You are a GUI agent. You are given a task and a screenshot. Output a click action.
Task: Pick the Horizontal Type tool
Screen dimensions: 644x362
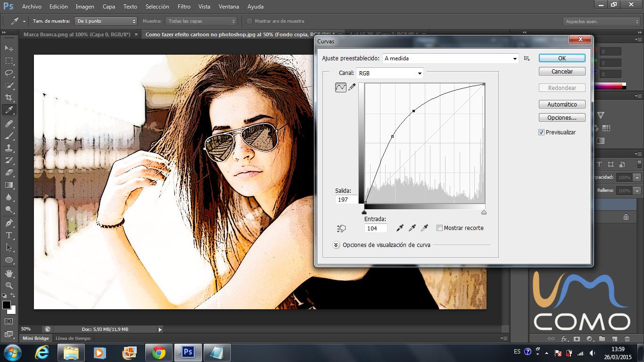[x=9, y=235]
